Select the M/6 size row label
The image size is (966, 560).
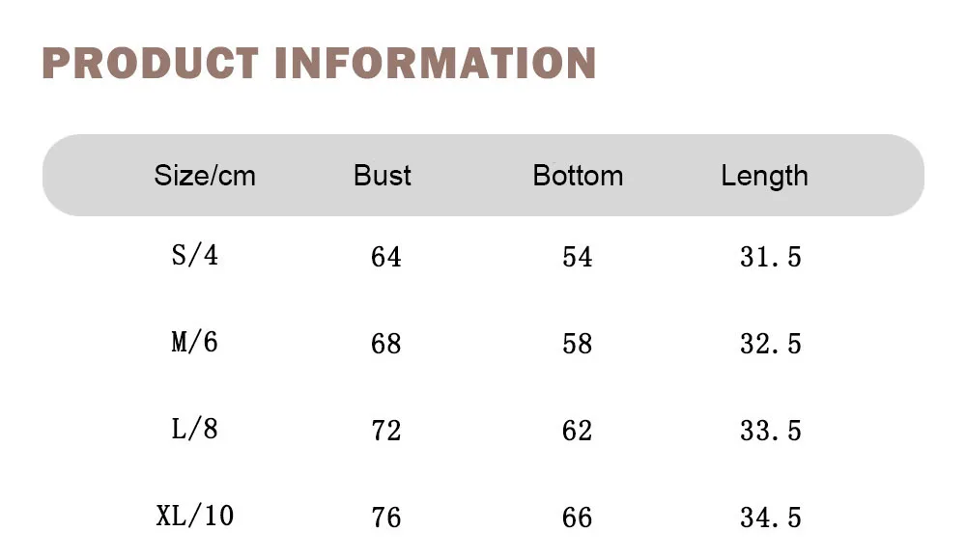[195, 343]
